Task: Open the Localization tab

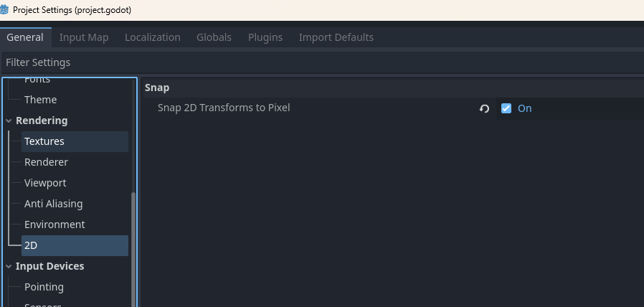Action: [x=152, y=37]
